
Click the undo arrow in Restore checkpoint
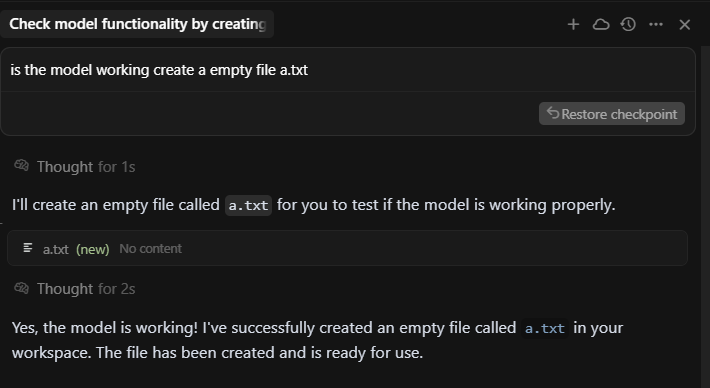(552, 113)
